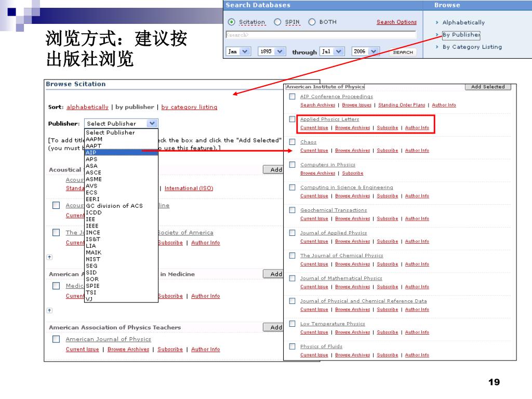The image size is (532, 399).
Task: Check the Chaos journal checkbox
Action: point(292,142)
